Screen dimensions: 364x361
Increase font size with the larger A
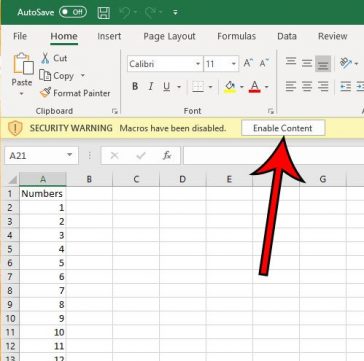click(248, 63)
